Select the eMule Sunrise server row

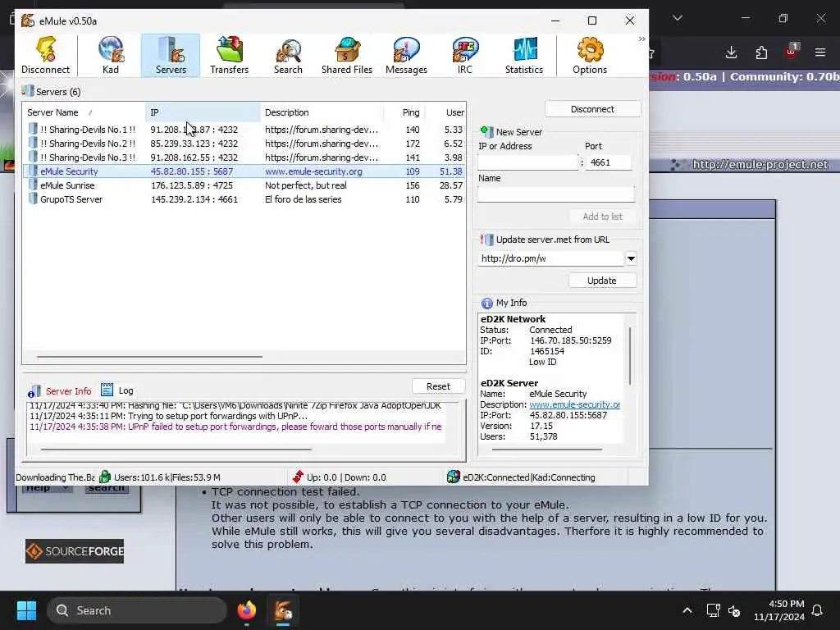coord(244,185)
